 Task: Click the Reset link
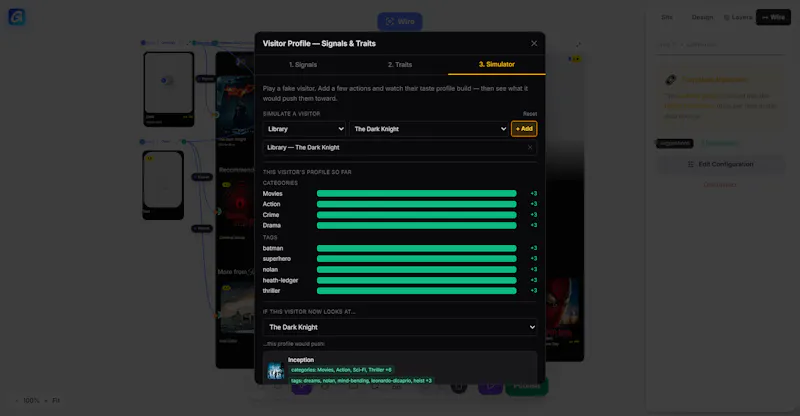click(530, 114)
